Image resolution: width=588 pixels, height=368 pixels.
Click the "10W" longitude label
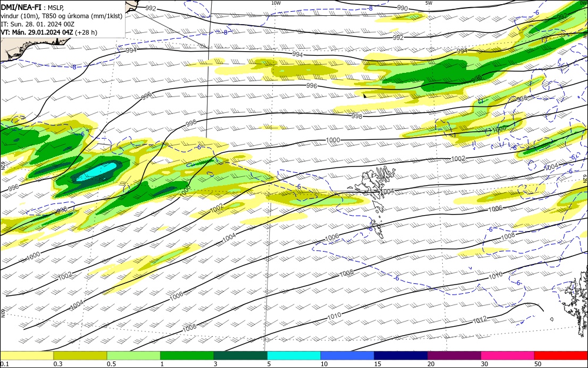[276, 3]
